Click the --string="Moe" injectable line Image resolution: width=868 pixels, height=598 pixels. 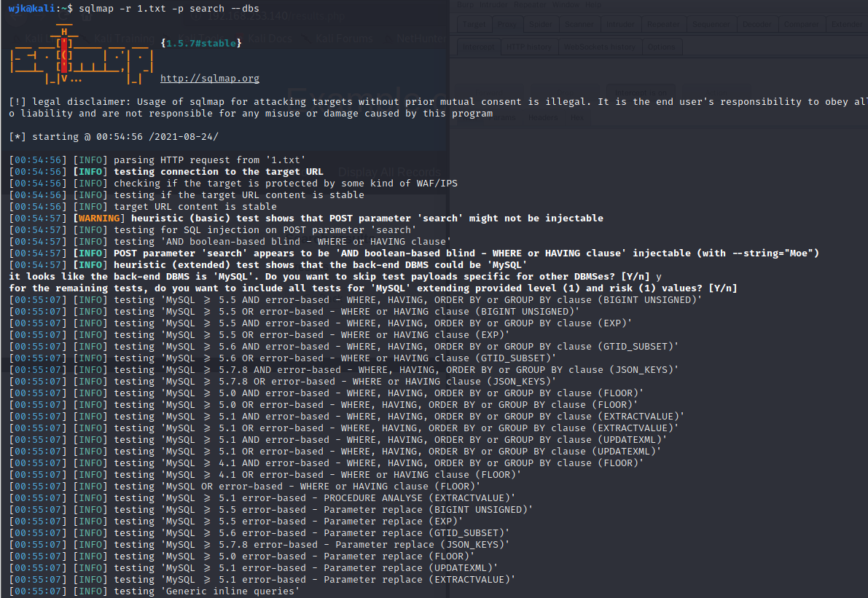(x=414, y=253)
